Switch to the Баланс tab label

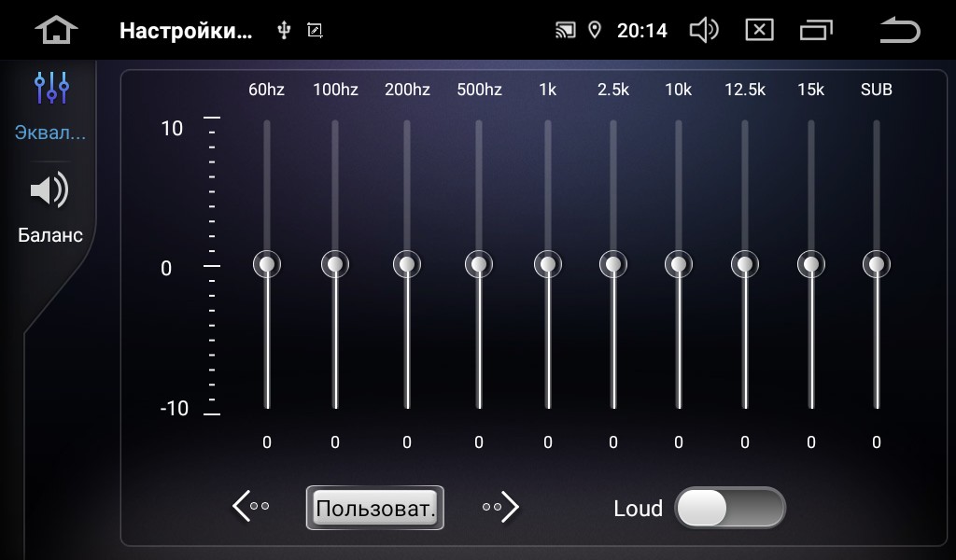tap(50, 234)
